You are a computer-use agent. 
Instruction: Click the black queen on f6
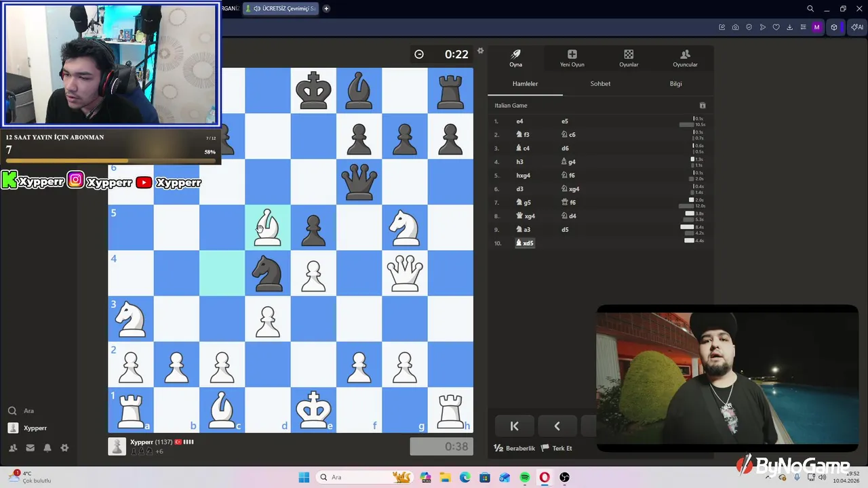(x=359, y=182)
